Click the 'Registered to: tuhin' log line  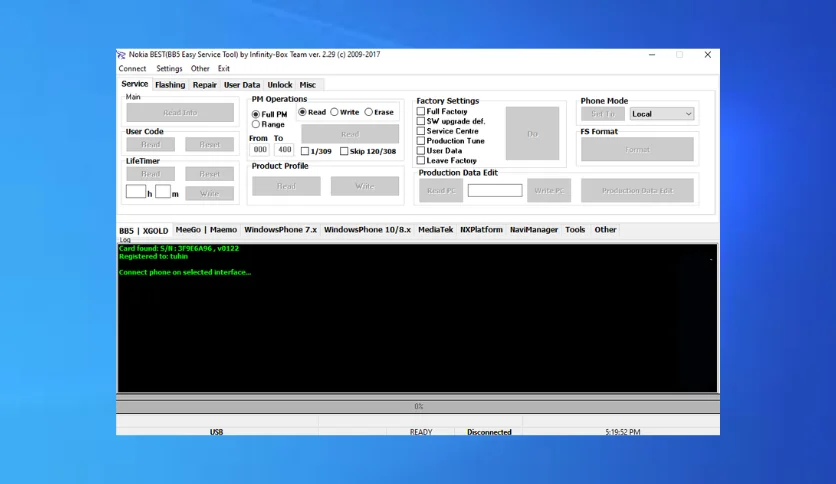point(153,256)
